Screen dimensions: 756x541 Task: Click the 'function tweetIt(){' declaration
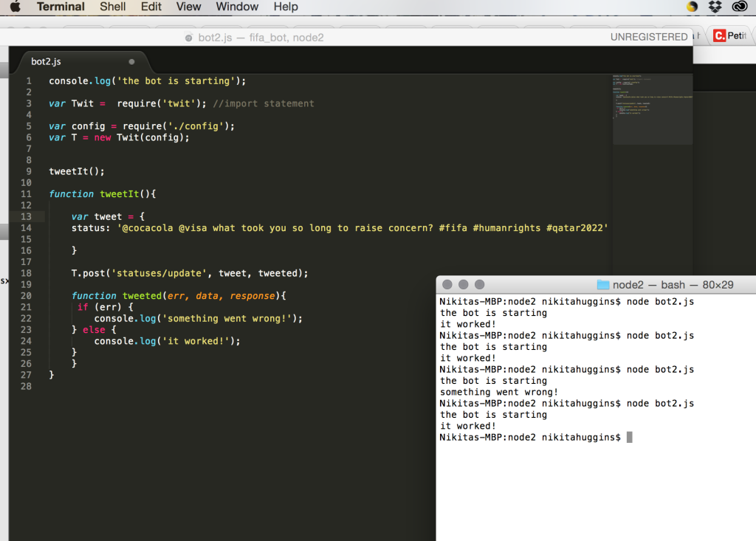point(102,194)
